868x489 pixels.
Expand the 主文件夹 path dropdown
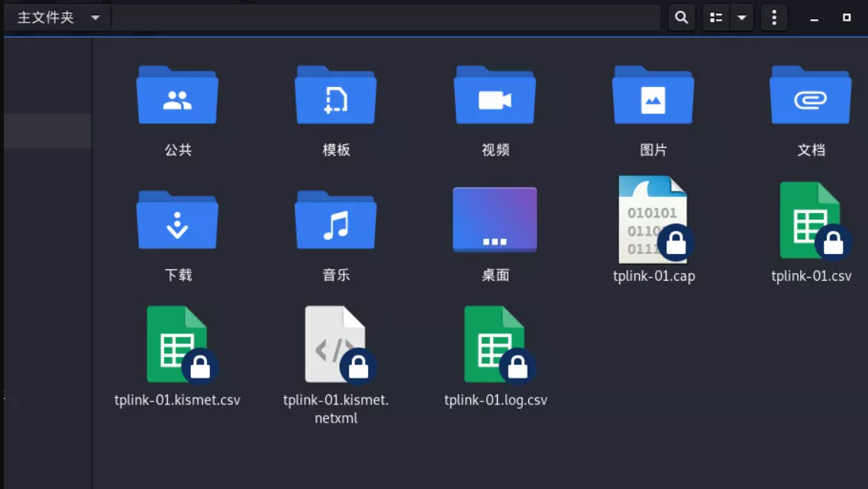coord(95,18)
